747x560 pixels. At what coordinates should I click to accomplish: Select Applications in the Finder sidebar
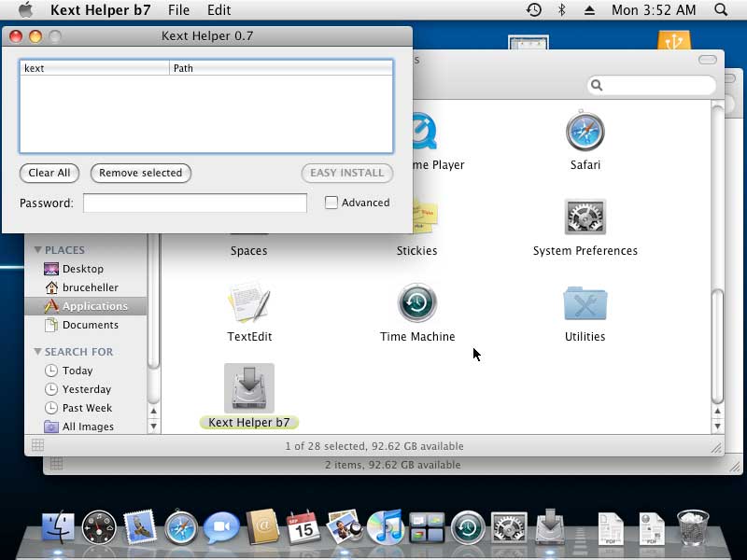86,306
